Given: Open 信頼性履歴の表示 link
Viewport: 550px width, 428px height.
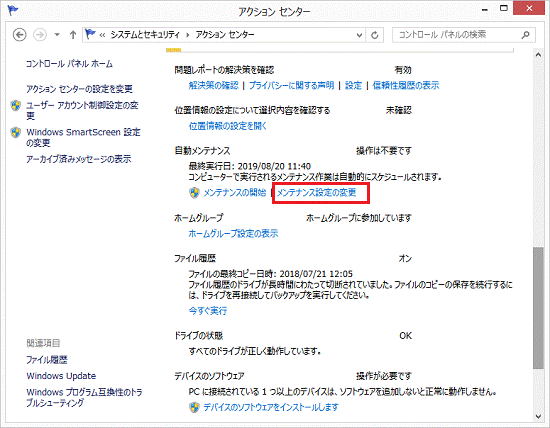Looking at the screenshot, I should tap(406, 85).
